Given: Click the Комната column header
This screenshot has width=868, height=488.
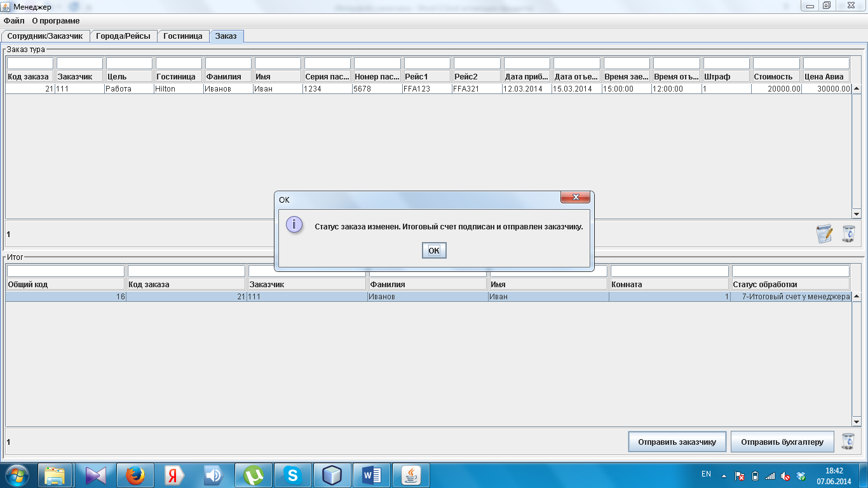Looking at the screenshot, I should coord(670,284).
